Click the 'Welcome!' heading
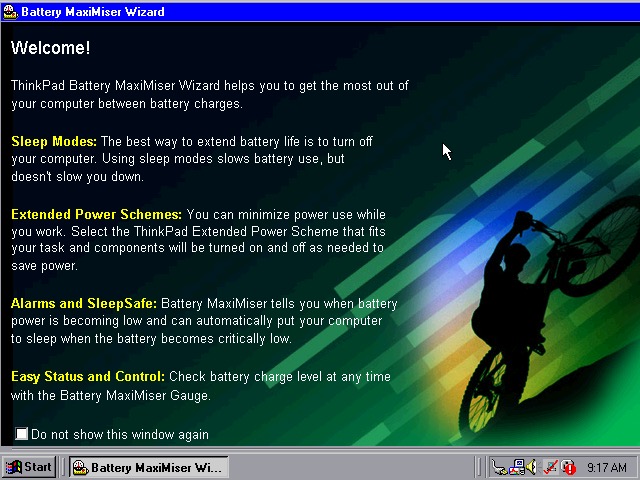This screenshot has width=640, height=480. [x=50, y=48]
